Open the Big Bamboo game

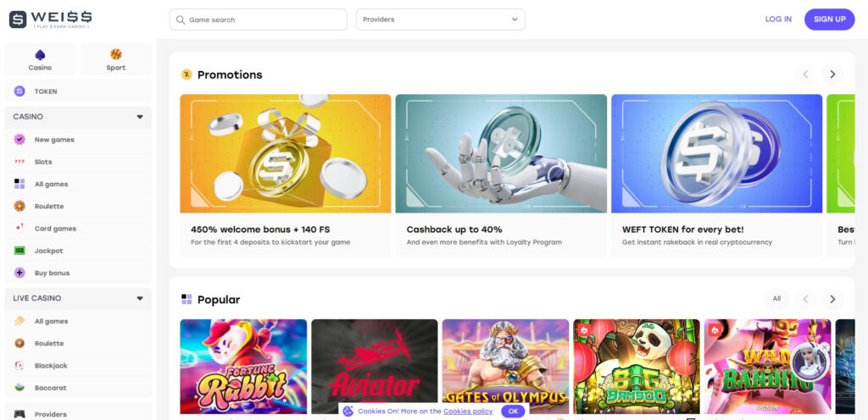click(637, 367)
